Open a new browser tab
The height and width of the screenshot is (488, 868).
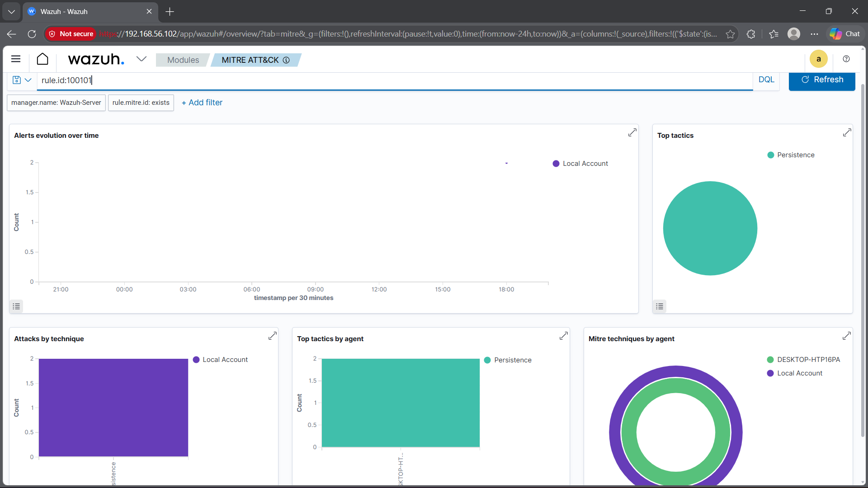click(x=170, y=12)
